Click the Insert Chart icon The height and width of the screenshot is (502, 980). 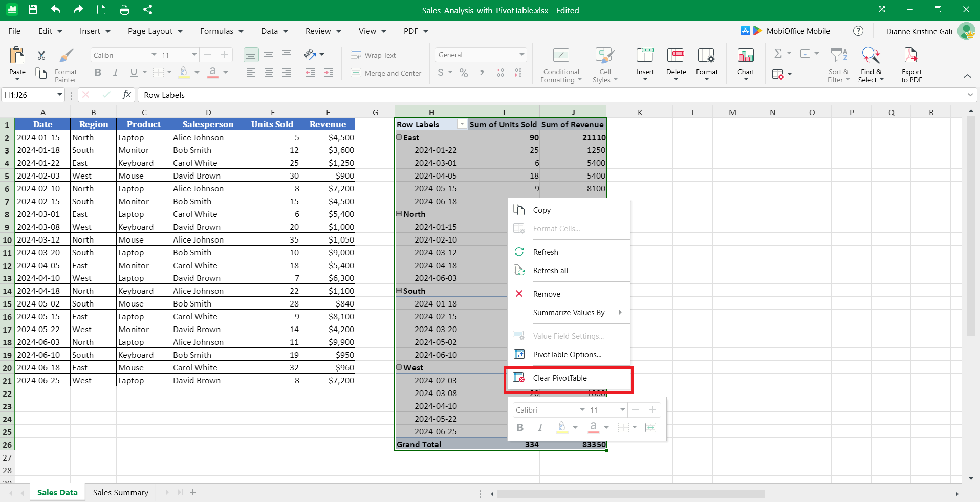pyautogui.click(x=746, y=56)
